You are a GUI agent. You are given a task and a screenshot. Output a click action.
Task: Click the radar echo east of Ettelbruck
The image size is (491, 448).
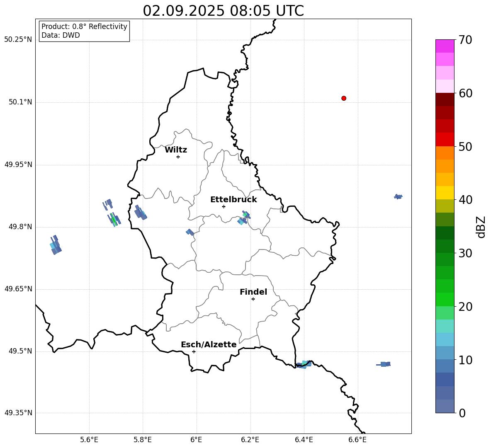click(x=244, y=218)
